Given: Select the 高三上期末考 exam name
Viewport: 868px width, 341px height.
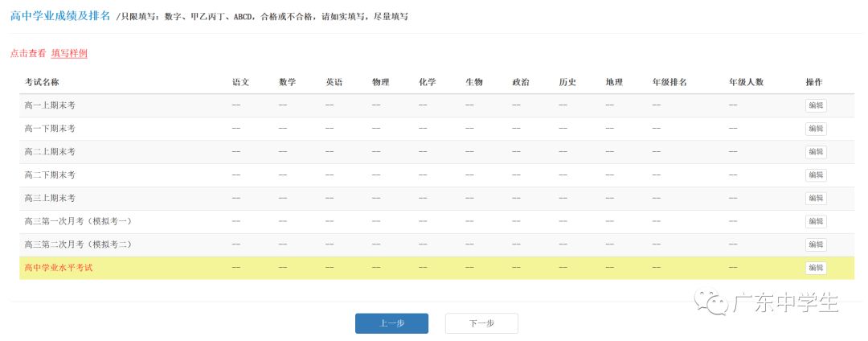Looking at the screenshot, I should click(x=50, y=198).
